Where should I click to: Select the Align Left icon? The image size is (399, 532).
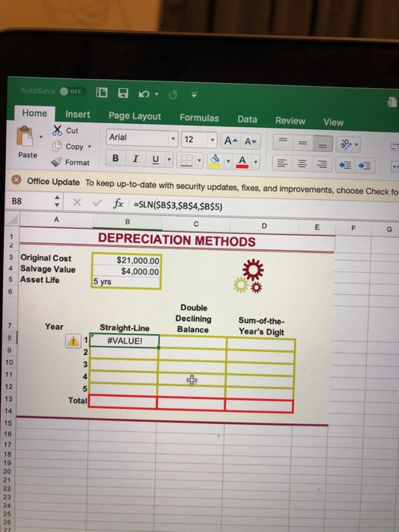click(x=282, y=164)
